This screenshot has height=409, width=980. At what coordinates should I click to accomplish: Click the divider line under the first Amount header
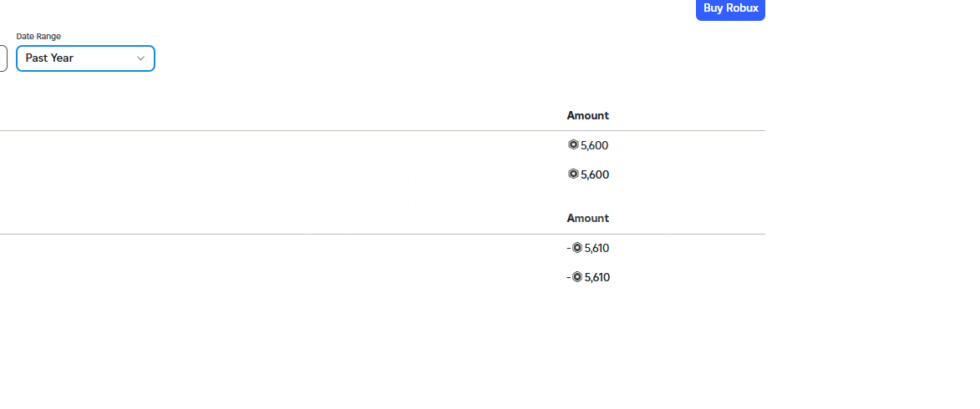pyautogui.click(x=383, y=130)
